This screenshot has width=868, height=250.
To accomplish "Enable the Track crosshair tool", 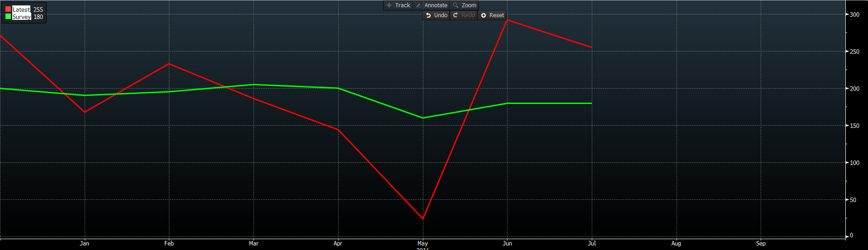I will tap(398, 5).
